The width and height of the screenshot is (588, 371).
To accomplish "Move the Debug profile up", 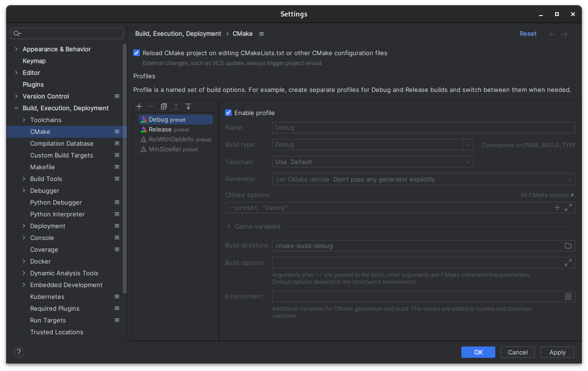I will pos(176,106).
